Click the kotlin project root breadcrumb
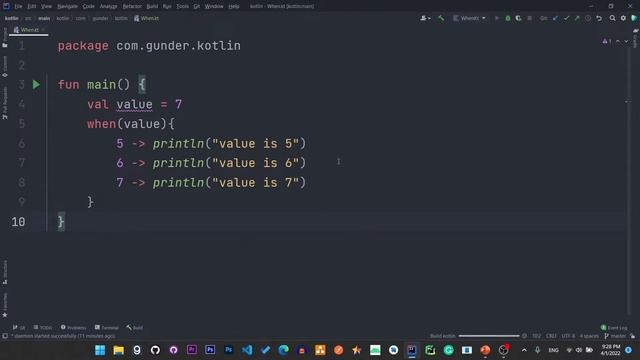The height and width of the screenshot is (360, 640). (11, 18)
